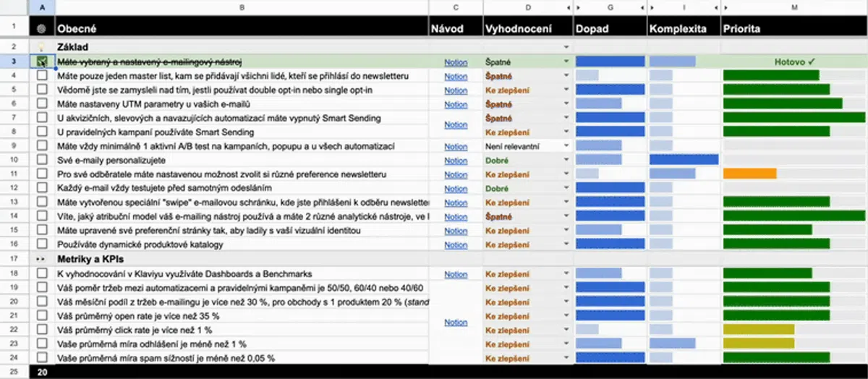Click the 'Hotovo ✓' cell

point(794,62)
